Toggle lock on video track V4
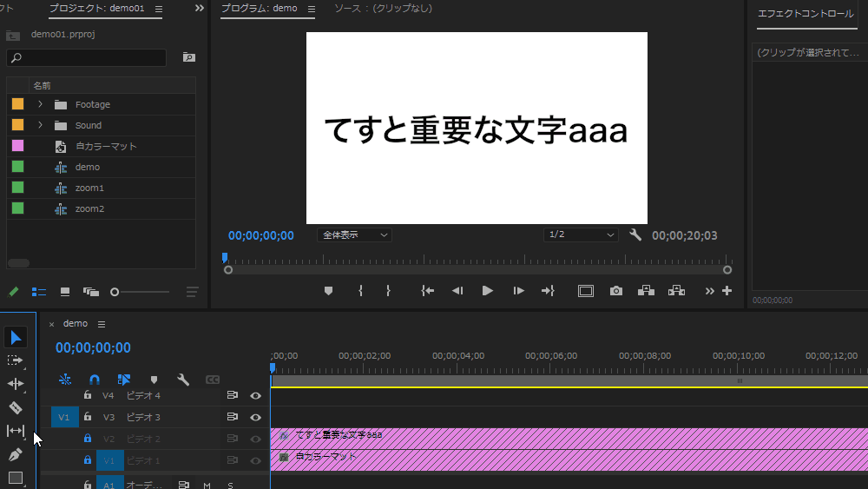868x489 pixels. coord(88,395)
